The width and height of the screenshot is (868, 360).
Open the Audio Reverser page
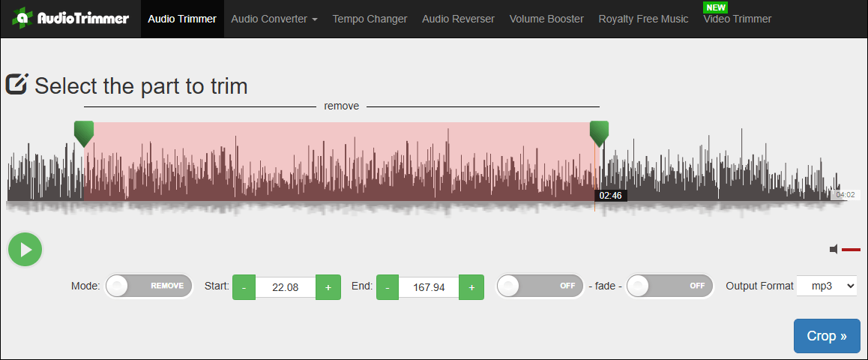click(458, 19)
